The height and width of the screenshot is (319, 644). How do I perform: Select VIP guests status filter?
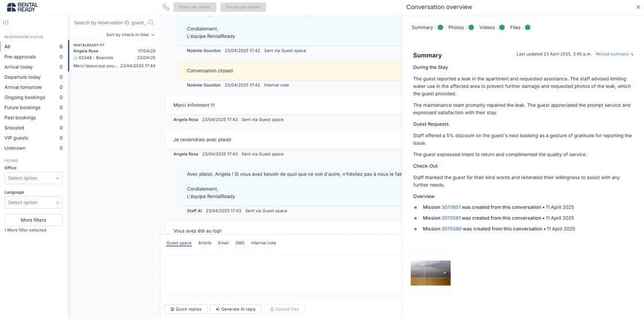click(34, 138)
